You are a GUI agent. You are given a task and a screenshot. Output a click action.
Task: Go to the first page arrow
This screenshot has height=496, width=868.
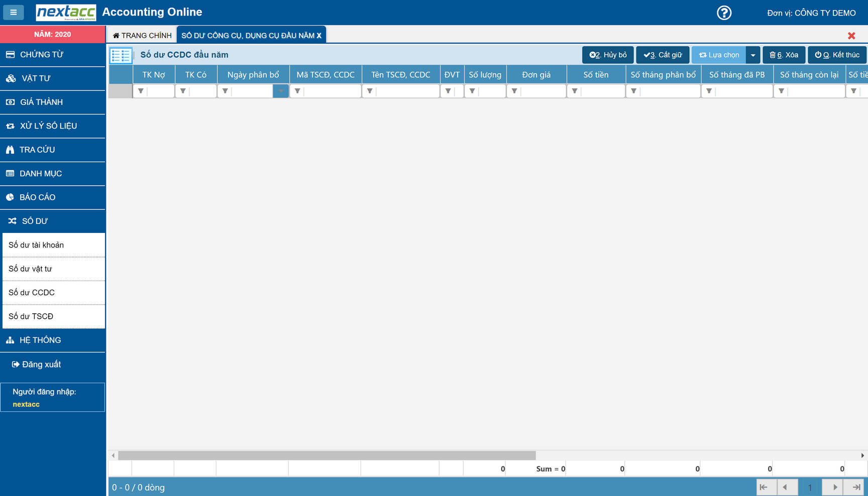tap(764, 487)
